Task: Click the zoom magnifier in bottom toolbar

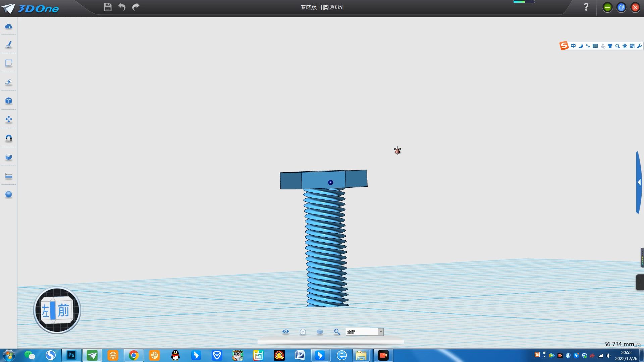Action: coord(337,331)
